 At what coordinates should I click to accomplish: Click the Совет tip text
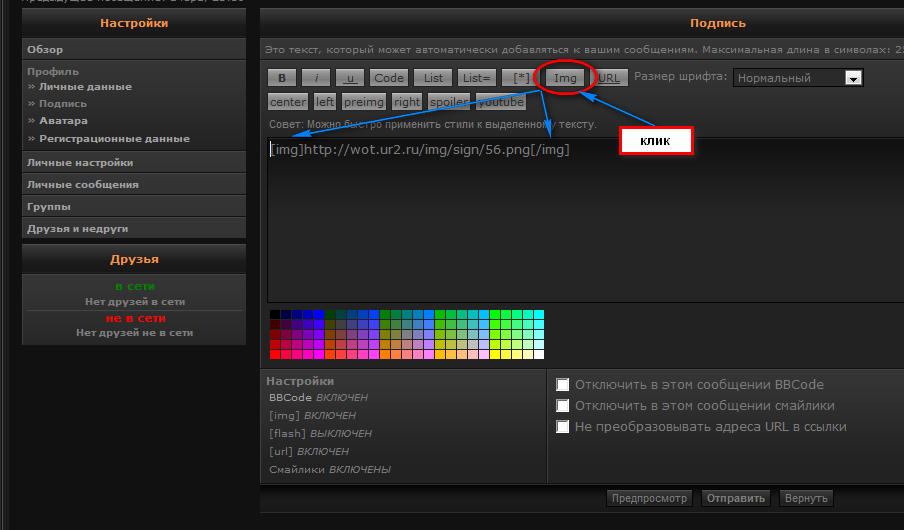click(x=432, y=124)
